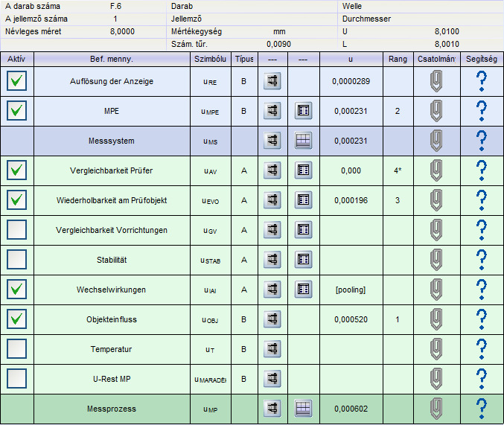
Task: Click the part number F.6 value
Action: click(115, 6)
